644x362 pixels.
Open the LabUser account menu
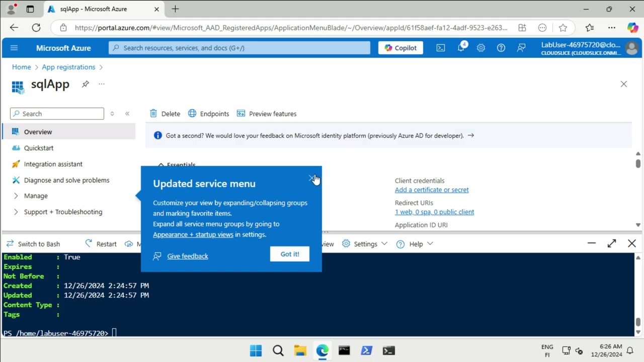(589, 48)
